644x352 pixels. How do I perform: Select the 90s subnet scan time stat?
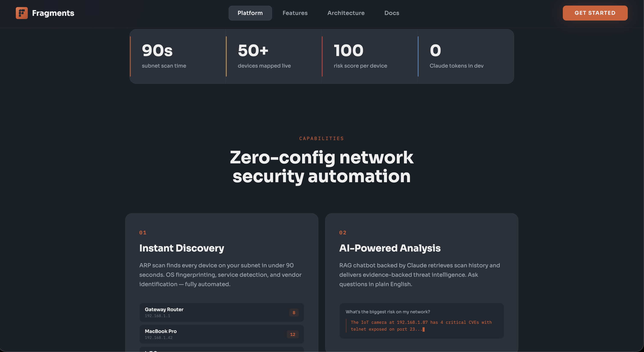point(178,56)
